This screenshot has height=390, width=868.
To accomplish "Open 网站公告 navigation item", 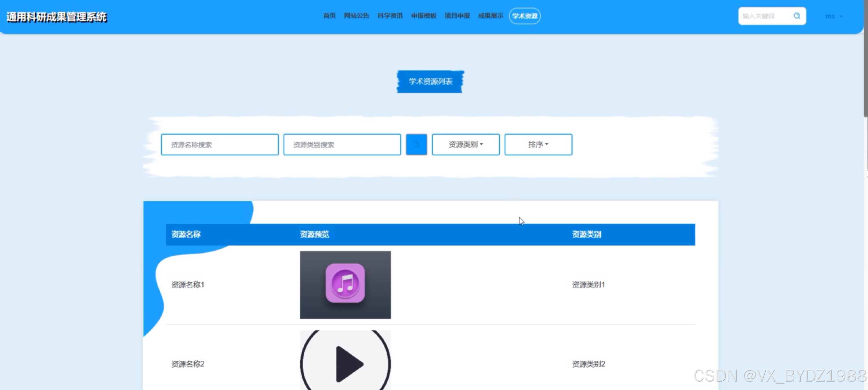I will (x=356, y=16).
